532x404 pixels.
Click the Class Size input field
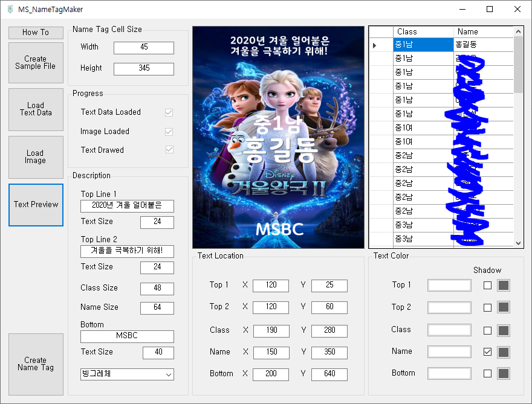coord(157,289)
